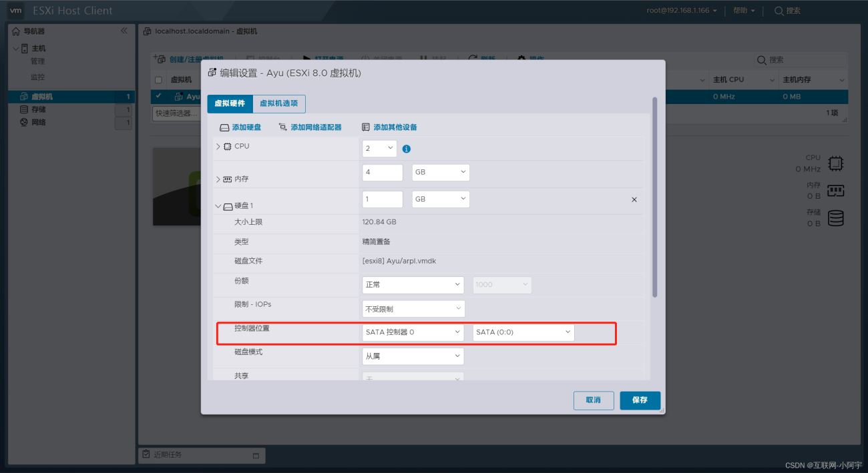
Task: Click the virtual machine list 搜索 box
Action: tap(800, 60)
